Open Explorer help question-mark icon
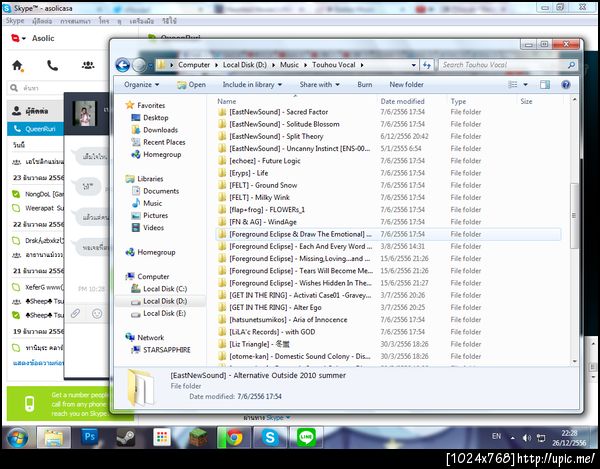600x469 pixels. coord(566,85)
